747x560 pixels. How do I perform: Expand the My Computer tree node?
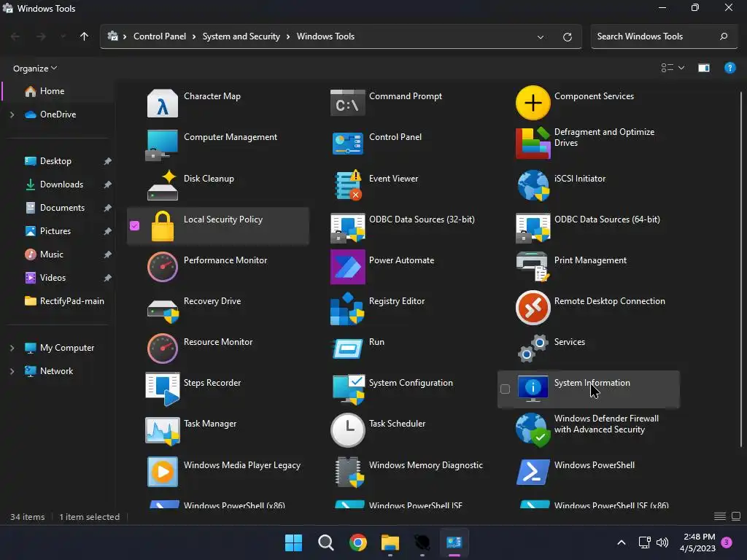point(12,348)
